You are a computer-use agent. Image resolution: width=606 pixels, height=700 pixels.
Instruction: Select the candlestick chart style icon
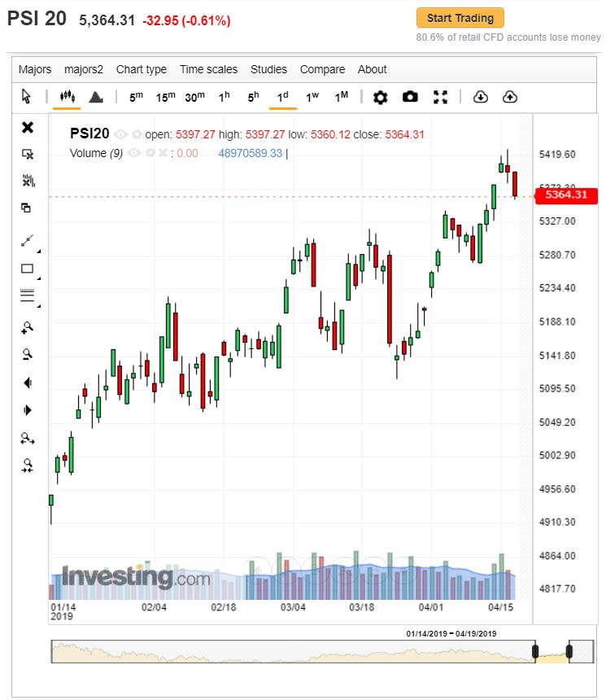[x=67, y=97]
